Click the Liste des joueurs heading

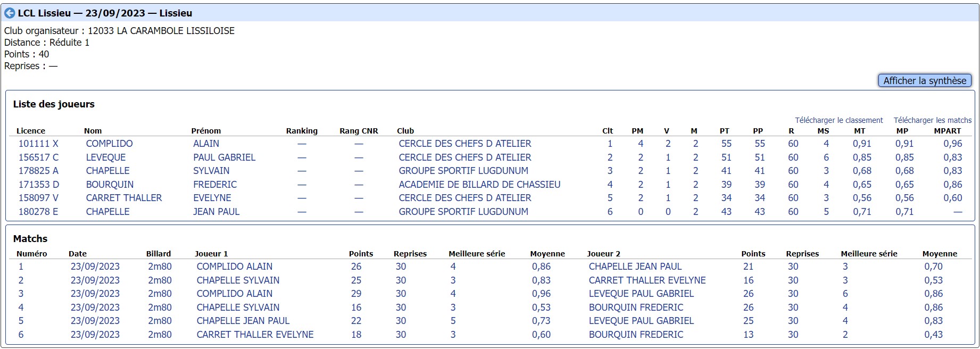54,104
